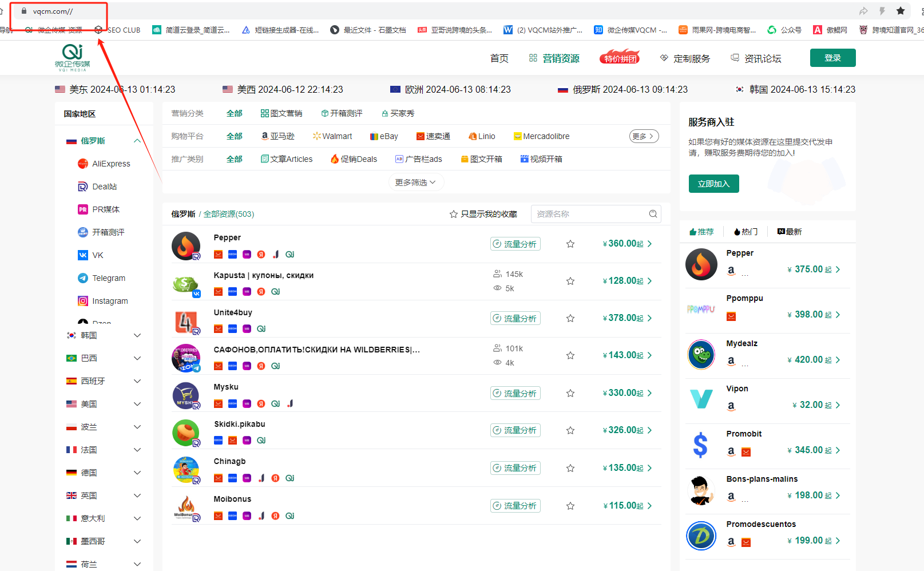The width and height of the screenshot is (924, 571).
Task: Open Bons-plans-malins avatar in recommendations
Action: coord(701,490)
